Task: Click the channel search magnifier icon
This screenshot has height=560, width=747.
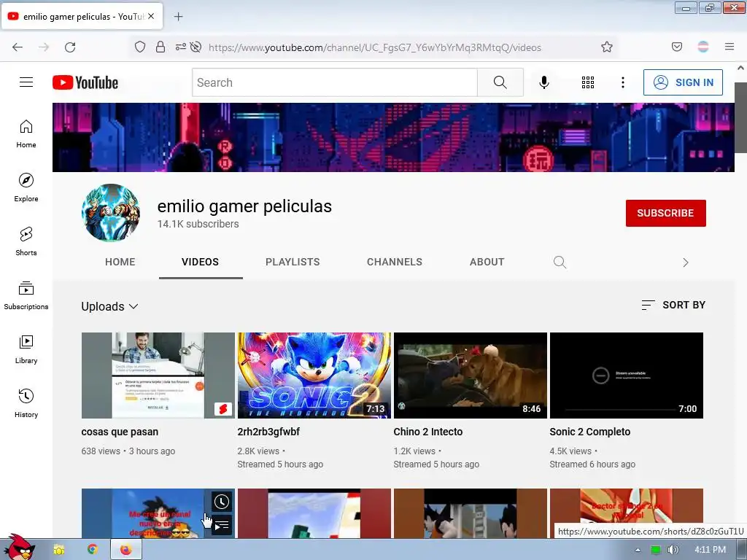Action: tap(560, 262)
